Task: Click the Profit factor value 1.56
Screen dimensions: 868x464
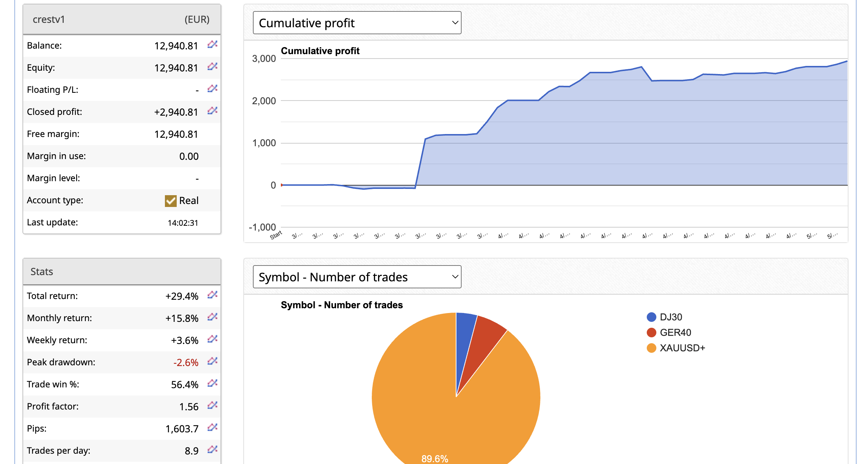Action: (189, 407)
